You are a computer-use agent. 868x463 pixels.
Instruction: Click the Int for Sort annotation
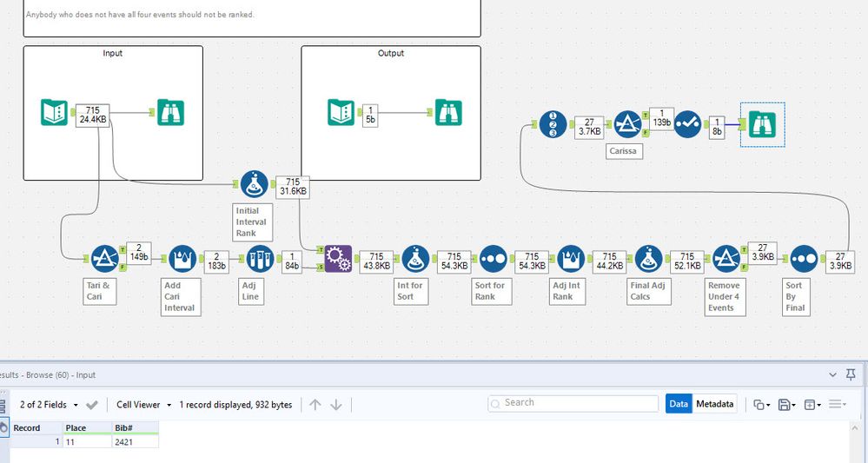point(411,291)
